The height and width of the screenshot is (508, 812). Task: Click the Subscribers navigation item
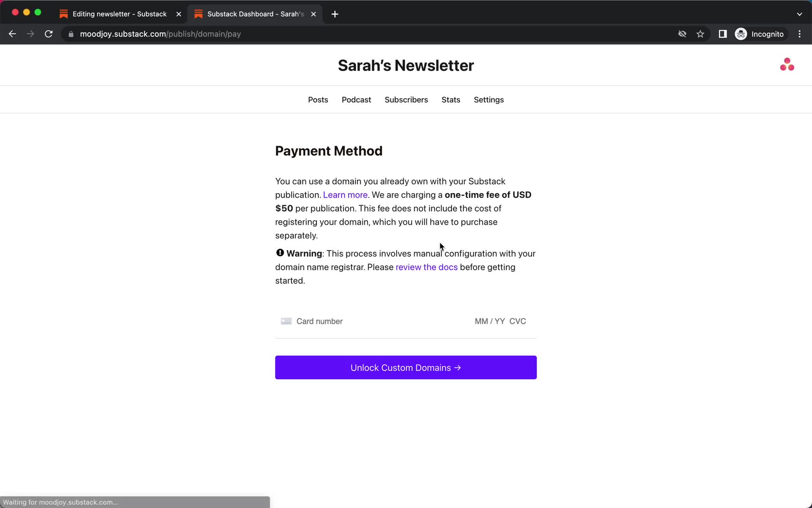coord(407,99)
